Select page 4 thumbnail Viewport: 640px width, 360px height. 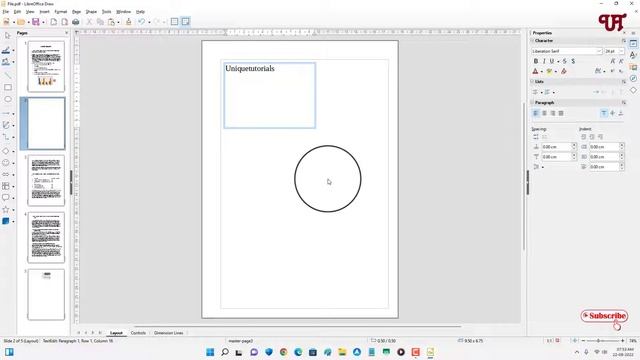pos(46,238)
